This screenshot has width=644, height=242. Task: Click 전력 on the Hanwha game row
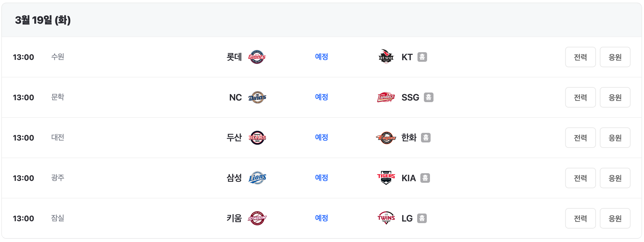click(x=580, y=137)
